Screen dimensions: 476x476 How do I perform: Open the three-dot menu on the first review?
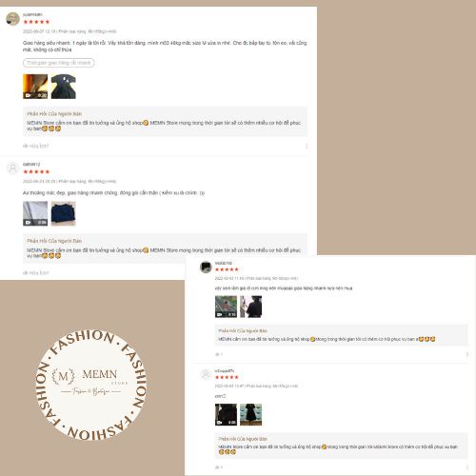(x=307, y=146)
